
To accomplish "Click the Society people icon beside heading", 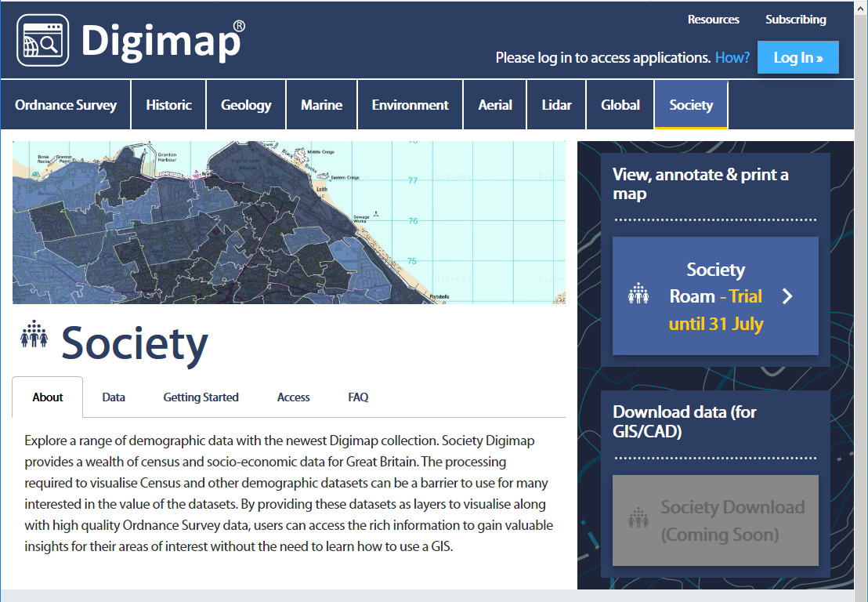I will (x=34, y=335).
